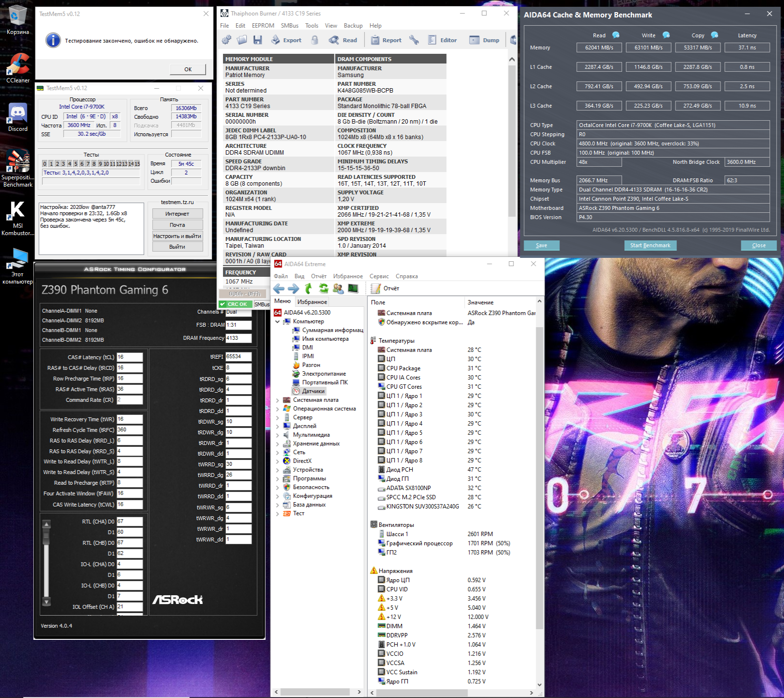Open Этот компьютер desktop icon
Screen dimensions: 784x698
[17, 266]
